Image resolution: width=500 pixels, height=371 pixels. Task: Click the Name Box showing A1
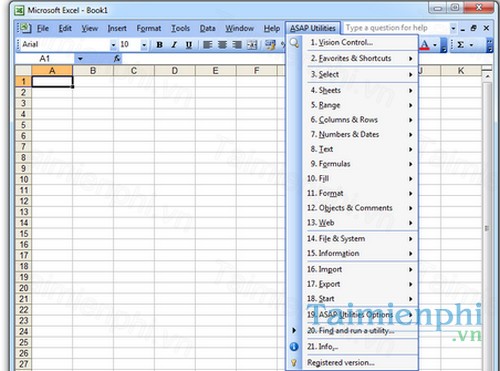(x=45, y=59)
